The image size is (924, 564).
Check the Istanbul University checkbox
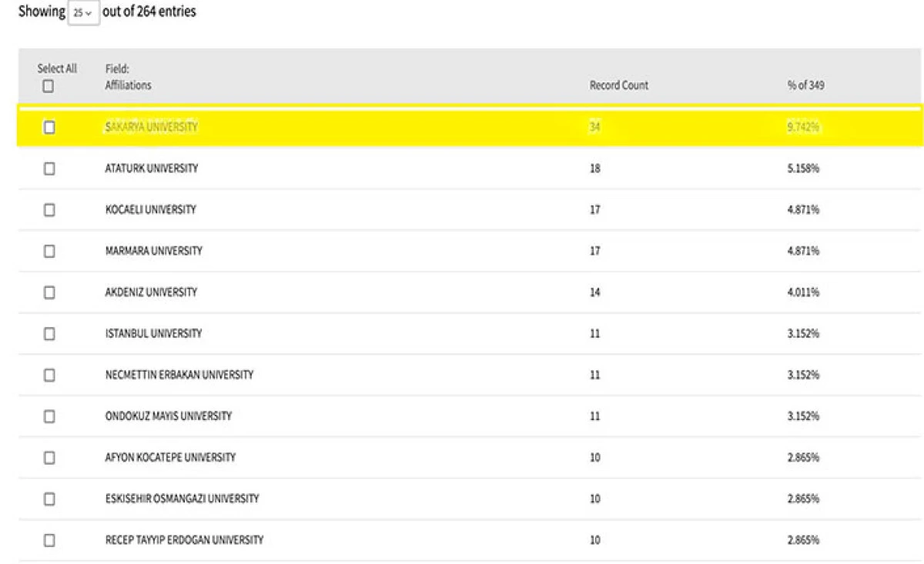click(49, 334)
